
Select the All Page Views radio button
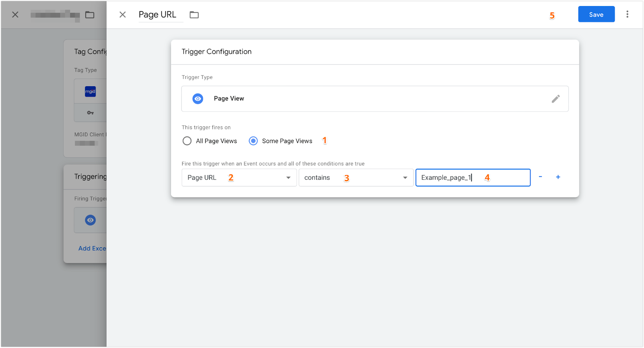[187, 141]
